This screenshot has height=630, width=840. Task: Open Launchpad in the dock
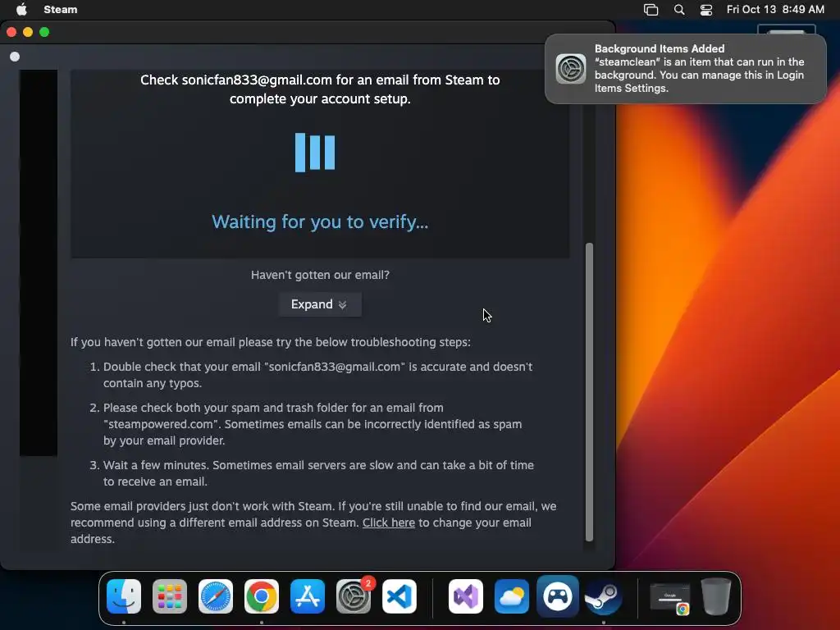click(x=170, y=596)
